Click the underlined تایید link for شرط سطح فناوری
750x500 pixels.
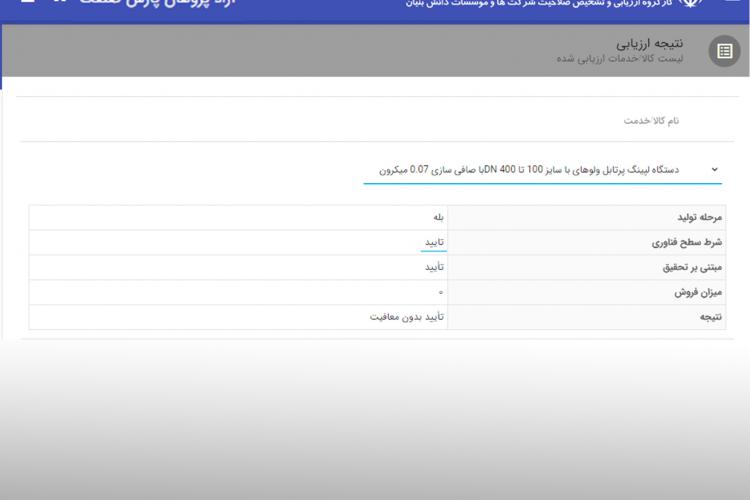click(x=434, y=242)
